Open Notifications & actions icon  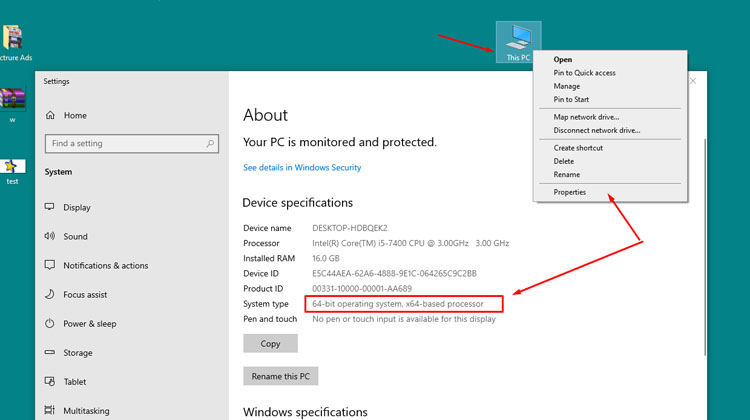(49, 266)
